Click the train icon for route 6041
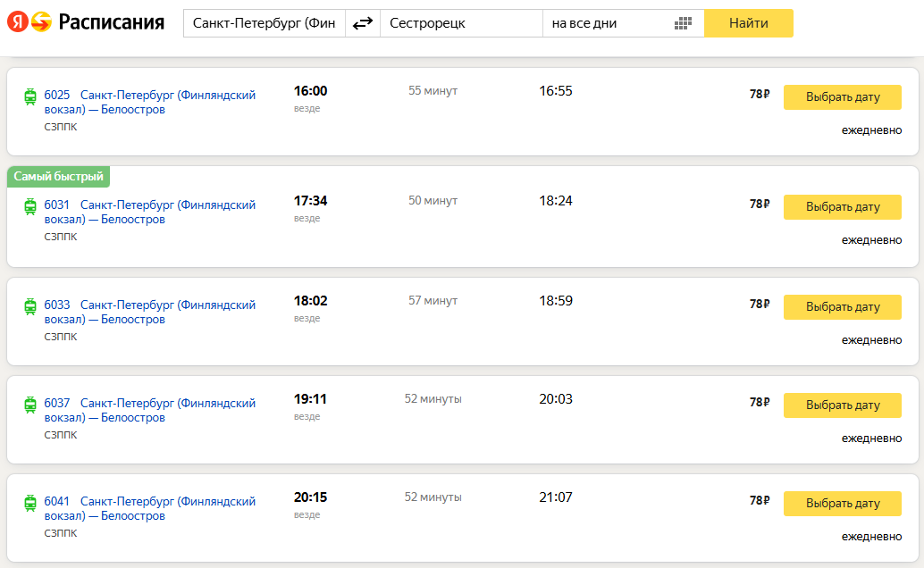 click(30, 503)
